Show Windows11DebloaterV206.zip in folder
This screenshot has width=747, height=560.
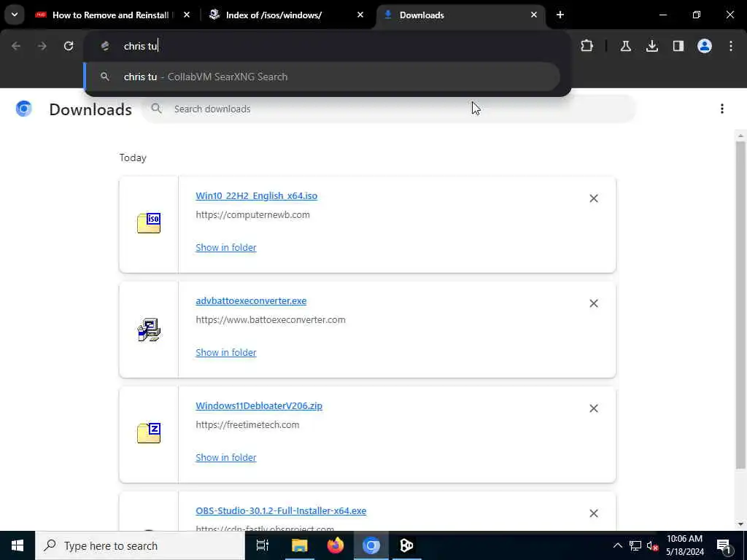point(226,458)
